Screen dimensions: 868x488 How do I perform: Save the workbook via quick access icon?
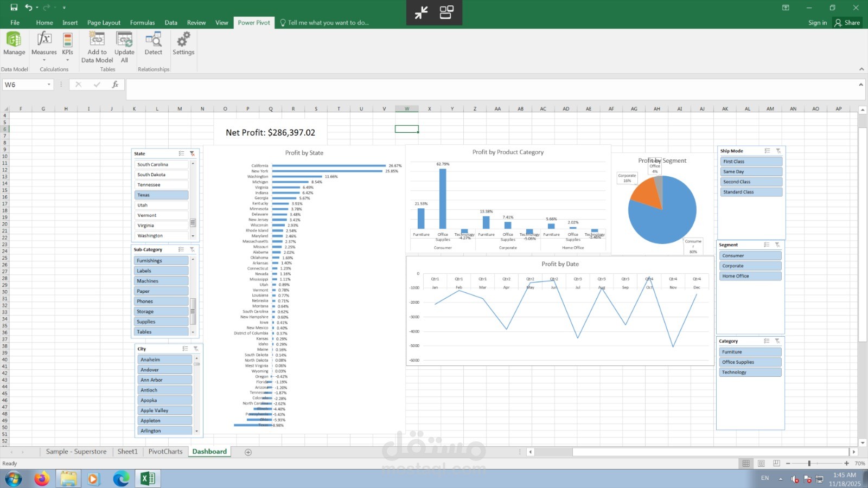14,8
